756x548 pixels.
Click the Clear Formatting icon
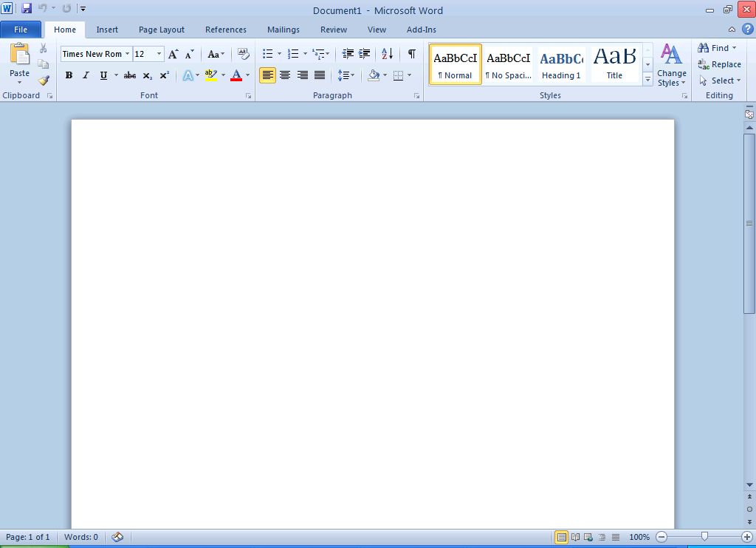pyautogui.click(x=244, y=54)
